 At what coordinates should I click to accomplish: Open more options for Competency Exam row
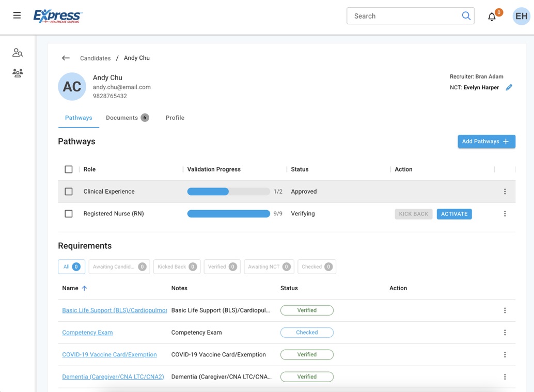505,333
